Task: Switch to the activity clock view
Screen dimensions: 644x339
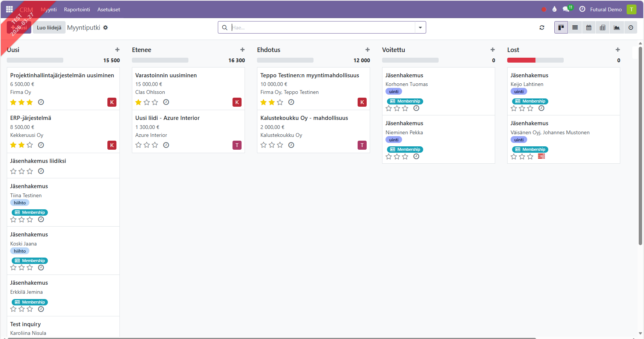Action: coord(631,28)
